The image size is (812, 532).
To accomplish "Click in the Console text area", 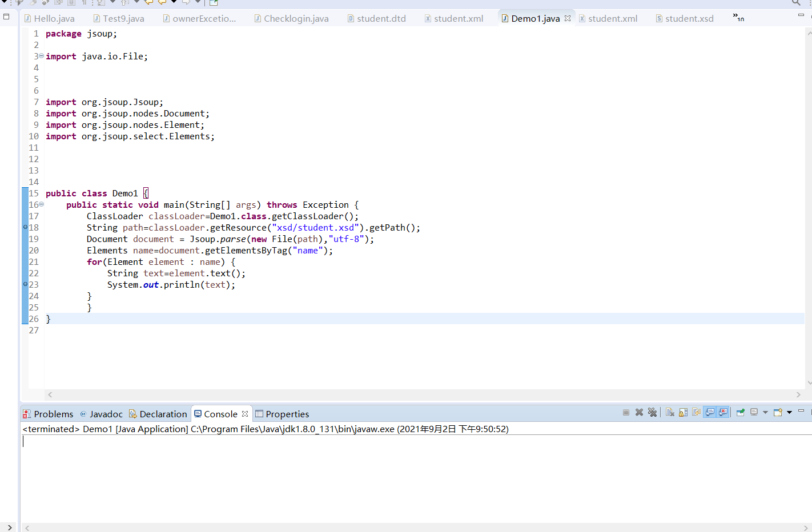I will 416,478.
